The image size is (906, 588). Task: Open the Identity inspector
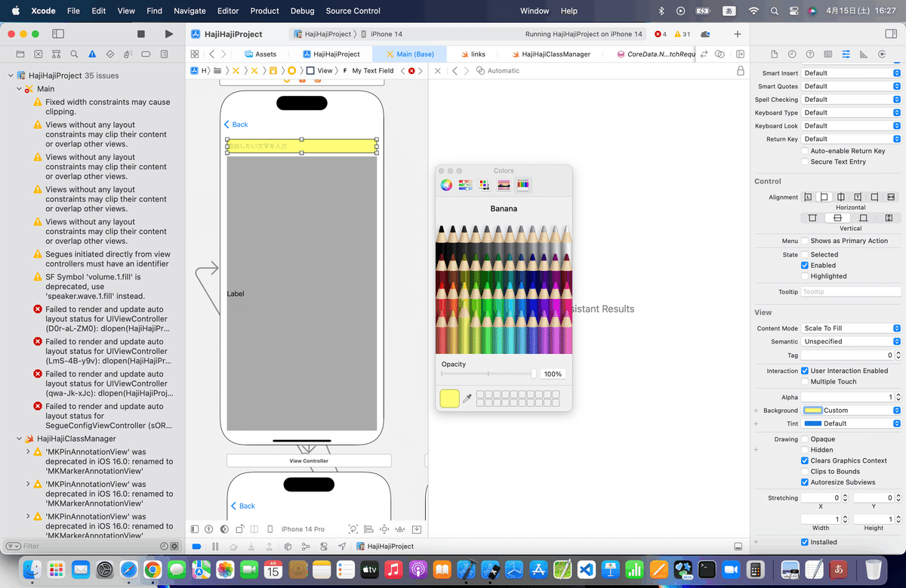(x=828, y=54)
